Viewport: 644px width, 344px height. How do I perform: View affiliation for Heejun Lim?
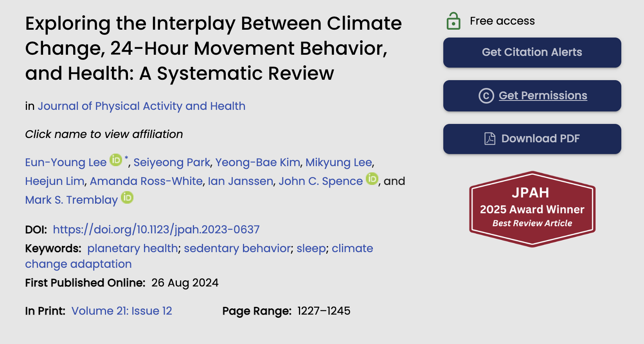click(x=55, y=181)
